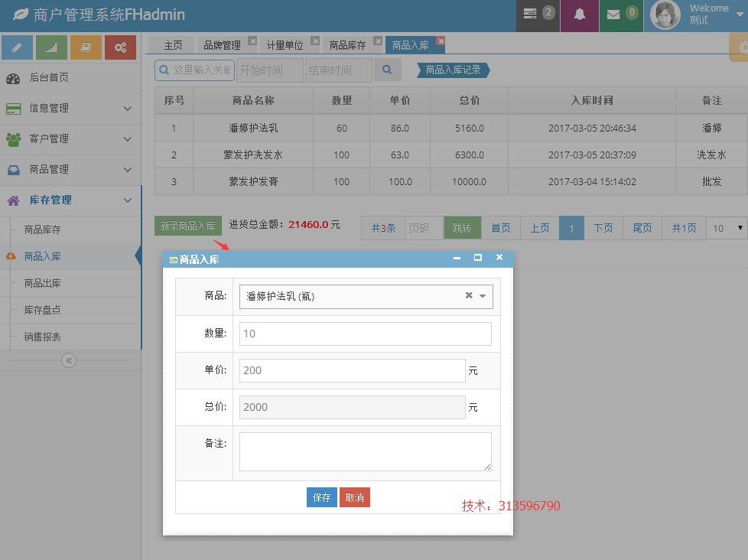Expand the 客户管理 menu
This screenshot has width=748, height=560.
pos(70,138)
